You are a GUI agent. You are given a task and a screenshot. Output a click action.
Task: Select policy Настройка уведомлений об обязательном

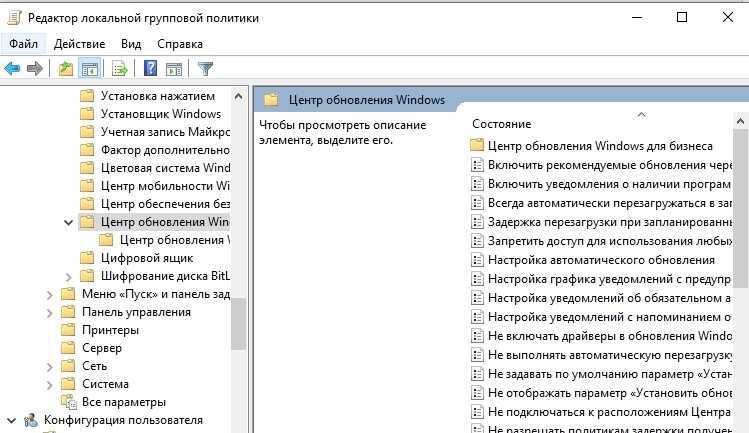(609, 298)
